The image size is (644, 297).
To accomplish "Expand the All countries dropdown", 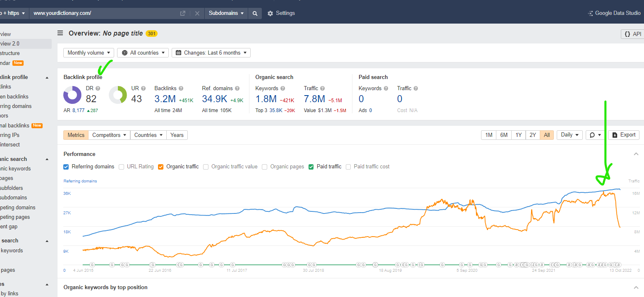I will 143,53.
